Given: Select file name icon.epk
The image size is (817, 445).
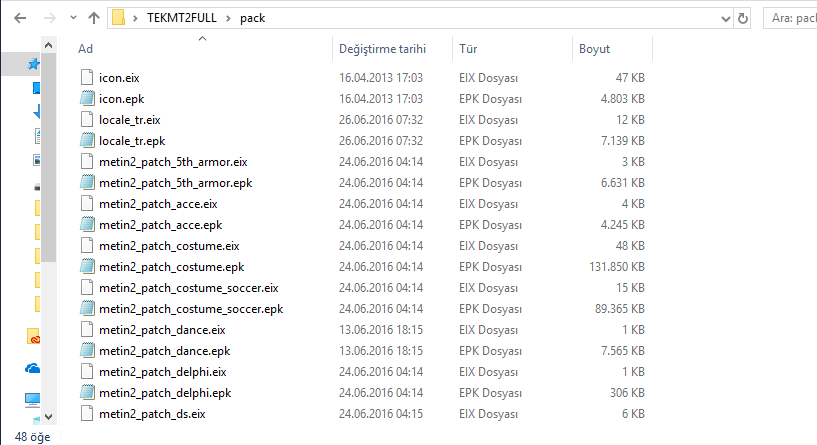Looking at the screenshot, I should click(121, 98).
